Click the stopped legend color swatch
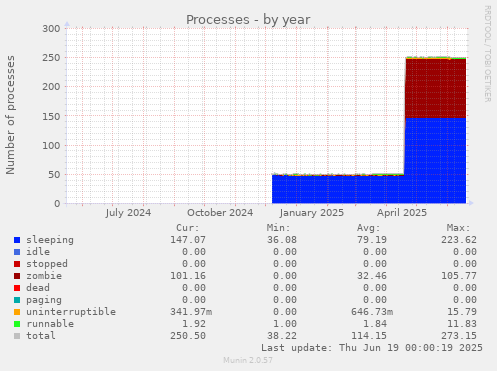The image size is (497, 371). tap(17, 264)
